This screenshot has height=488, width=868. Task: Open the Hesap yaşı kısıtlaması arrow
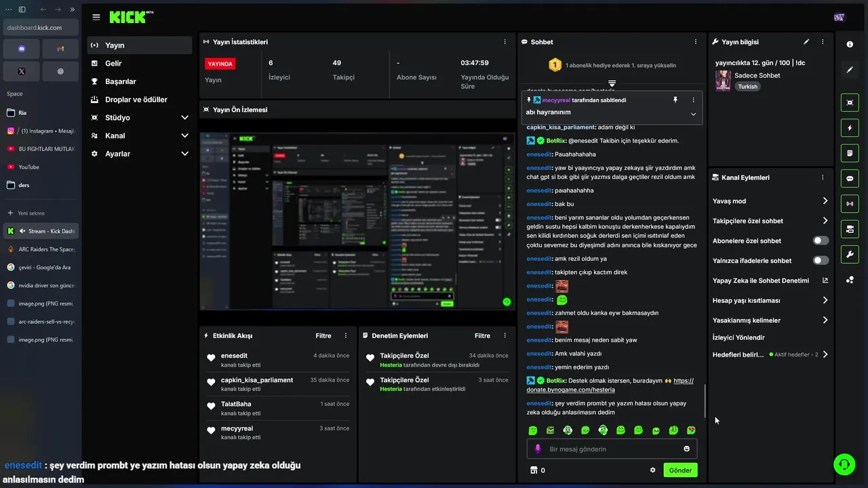tap(825, 300)
